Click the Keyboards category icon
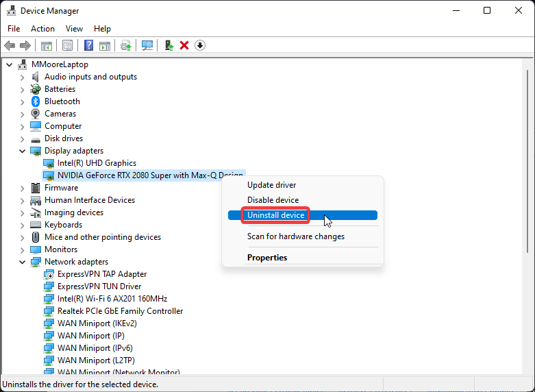This screenshot has height=392, width=535. [x=36, y=225]
